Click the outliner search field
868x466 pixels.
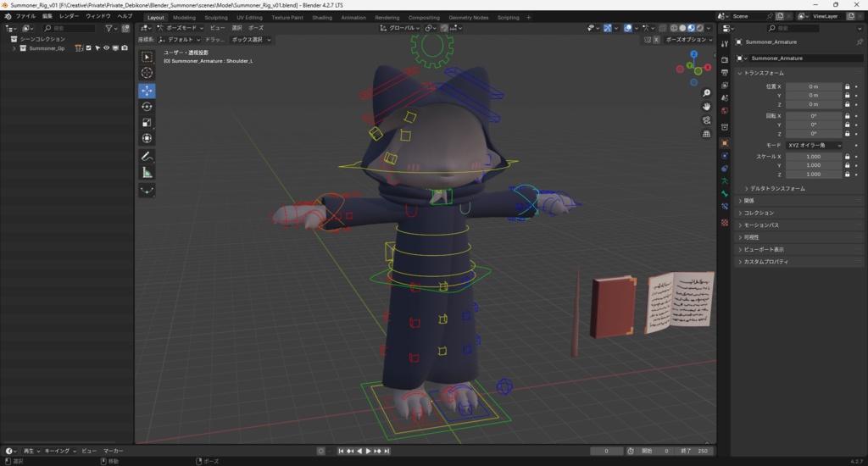pos(70,28)
